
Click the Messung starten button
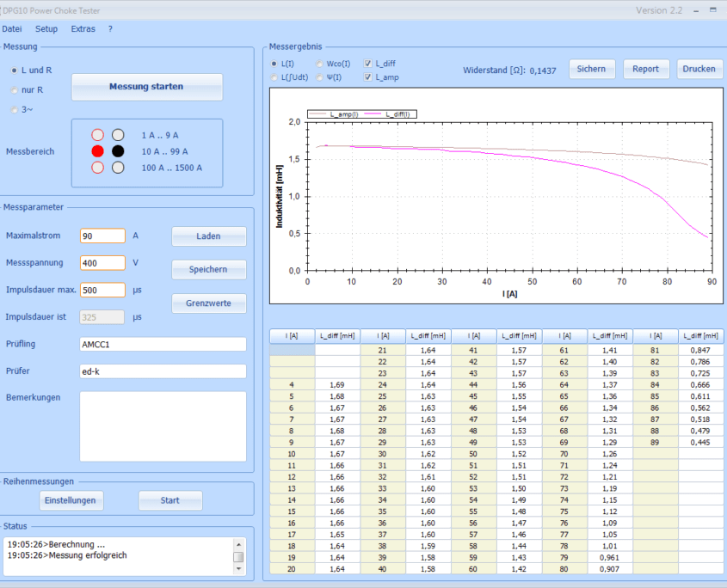click(146, 87)
